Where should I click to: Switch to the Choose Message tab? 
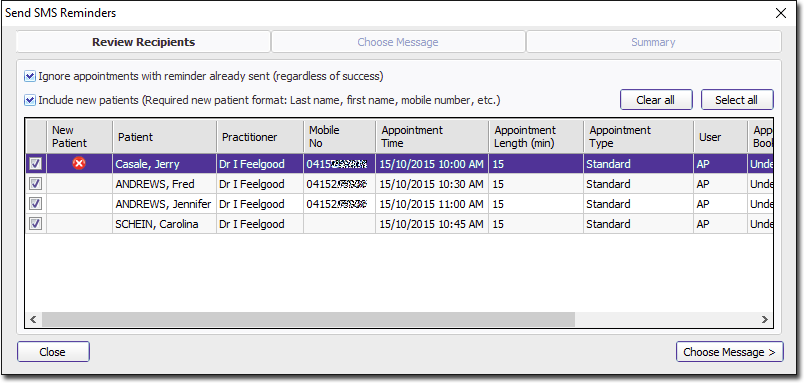(x=398, y=42)
